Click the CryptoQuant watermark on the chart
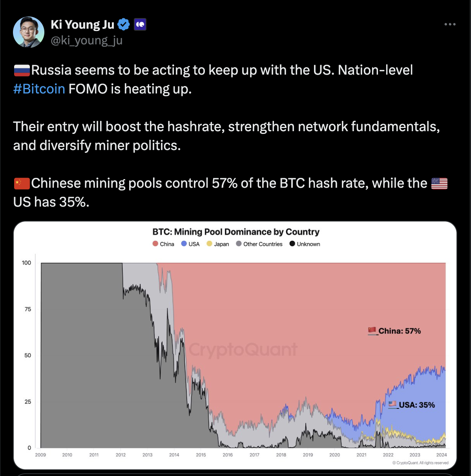Image resolution: width=471 pixels, height=476 pixels. (243, 349)
